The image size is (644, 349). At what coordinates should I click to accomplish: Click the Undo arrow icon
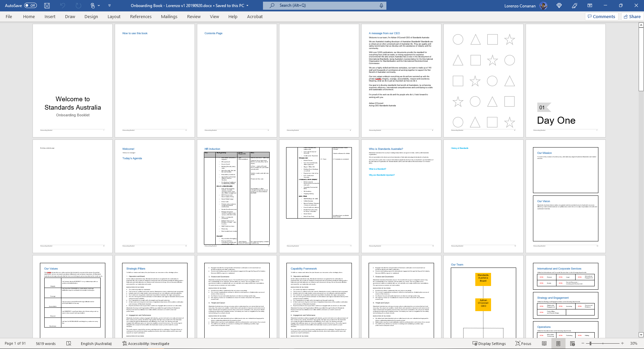click(63, 5)
